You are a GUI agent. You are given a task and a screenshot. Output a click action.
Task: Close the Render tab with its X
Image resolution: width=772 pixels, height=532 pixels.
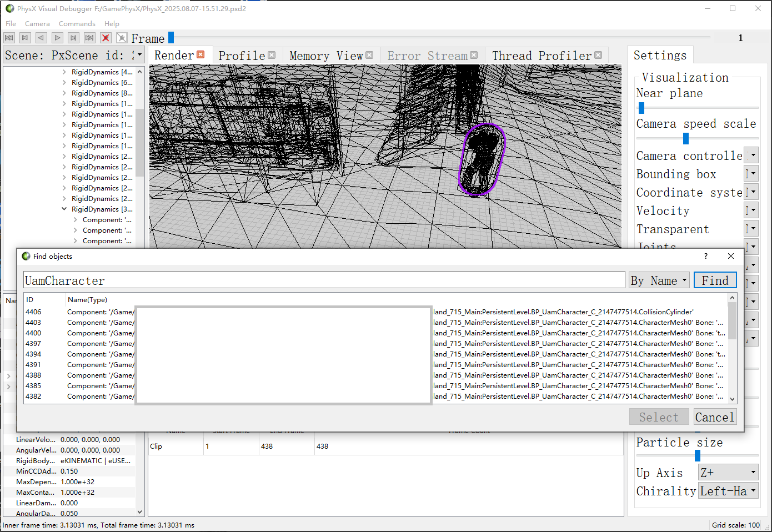[200, 54]
